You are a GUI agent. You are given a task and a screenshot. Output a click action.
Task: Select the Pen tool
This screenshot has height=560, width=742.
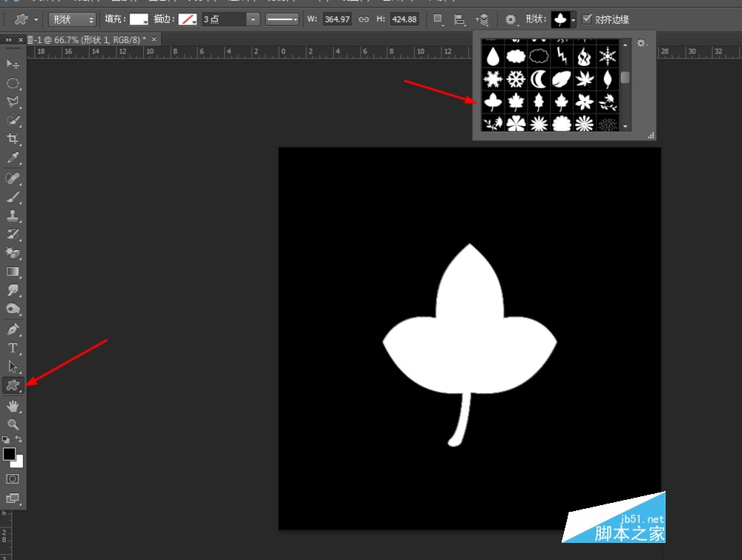[13, 329]
